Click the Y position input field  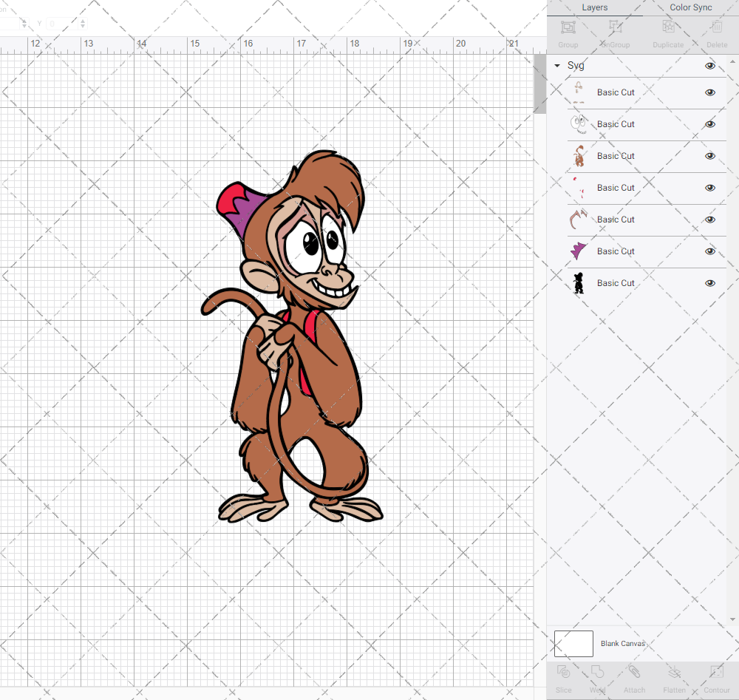[61, 23]
